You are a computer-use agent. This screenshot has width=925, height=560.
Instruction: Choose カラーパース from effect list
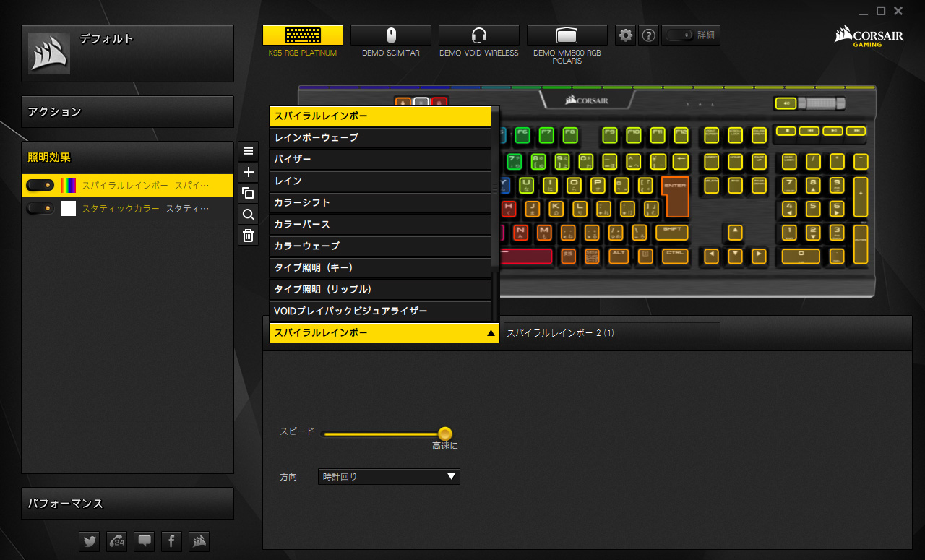click(380, 224)
